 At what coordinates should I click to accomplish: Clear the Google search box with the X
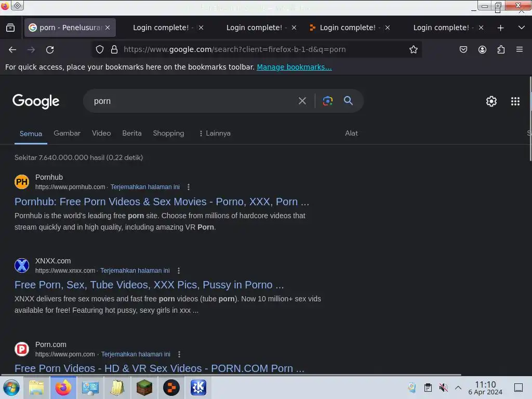(x=302, y=101)
